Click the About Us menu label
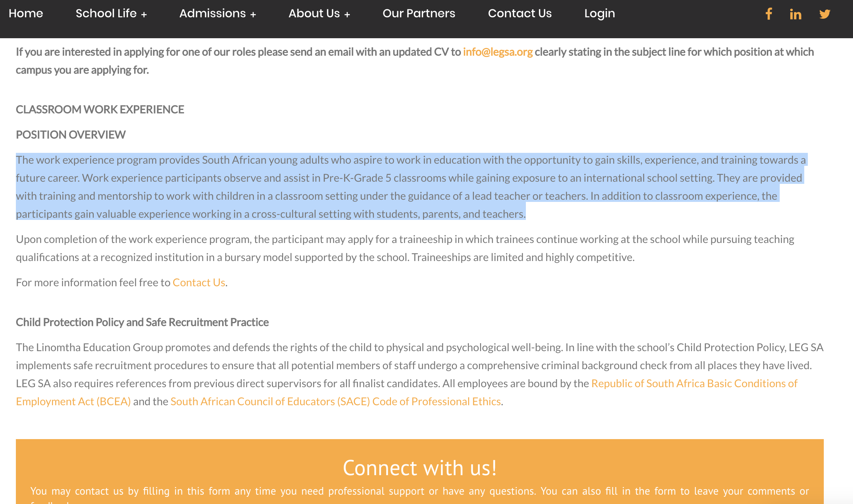The image size is (853, 504). click(314, 13)
